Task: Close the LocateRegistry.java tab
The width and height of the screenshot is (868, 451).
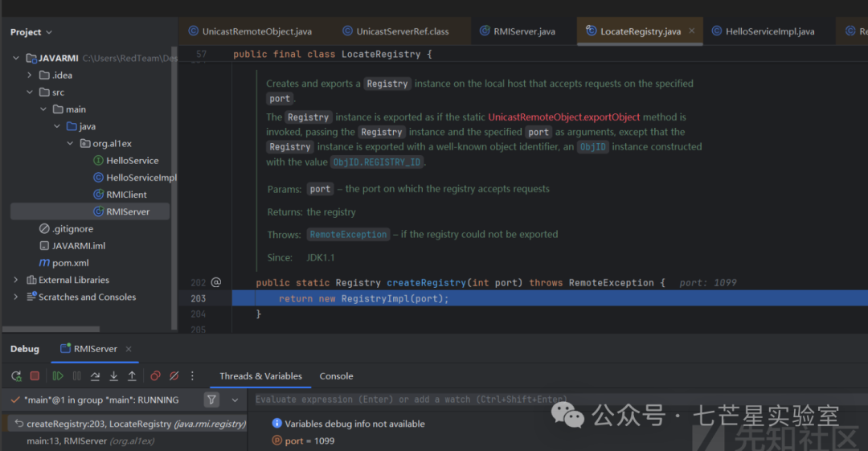Action: [691, 31]
